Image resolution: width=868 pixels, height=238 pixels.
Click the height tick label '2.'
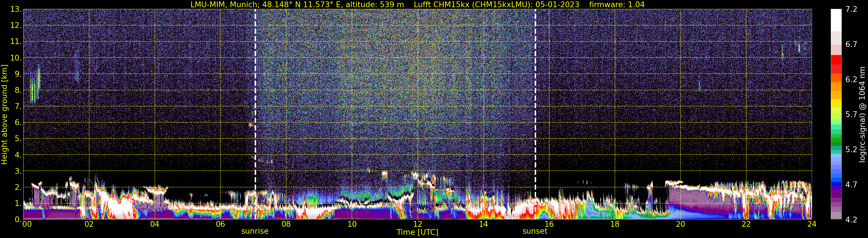click(18, 188)
